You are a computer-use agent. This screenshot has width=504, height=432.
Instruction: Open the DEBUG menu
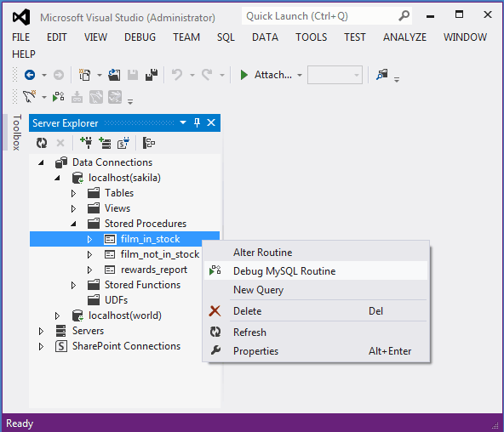click(x=140, y=37)
